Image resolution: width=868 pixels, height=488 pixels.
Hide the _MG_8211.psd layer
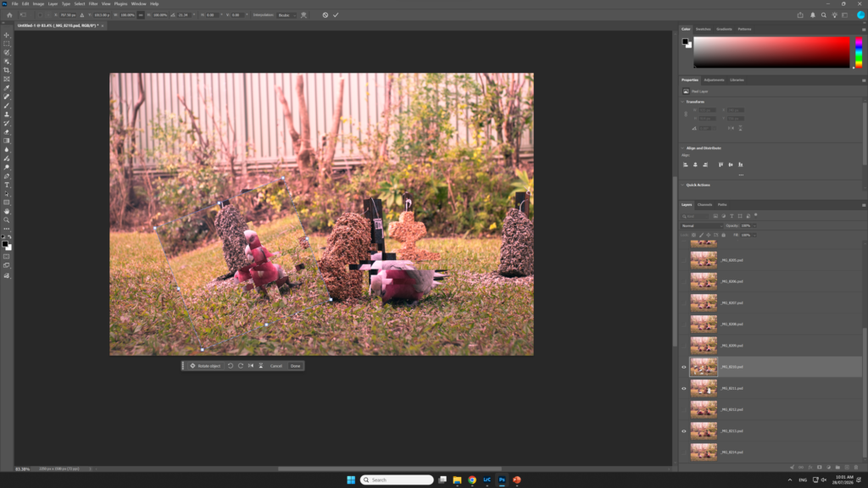click(x=684, y=388)
